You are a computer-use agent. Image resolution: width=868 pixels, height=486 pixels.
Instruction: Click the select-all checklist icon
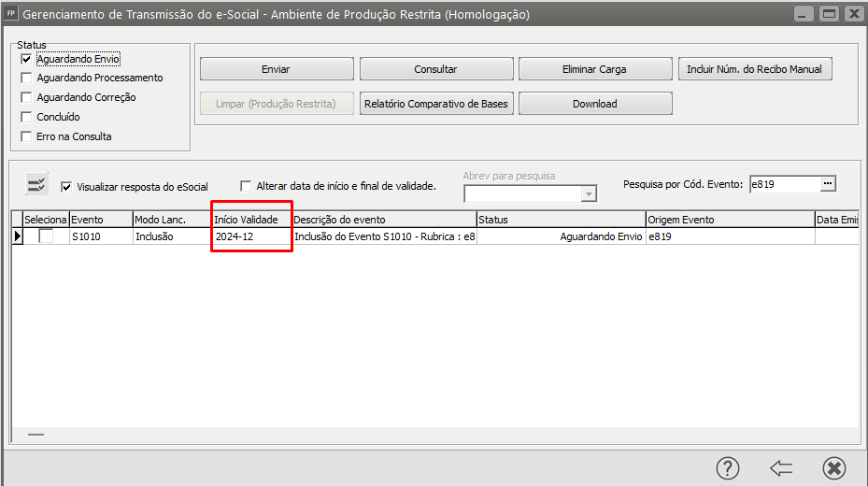pos(36,184)
